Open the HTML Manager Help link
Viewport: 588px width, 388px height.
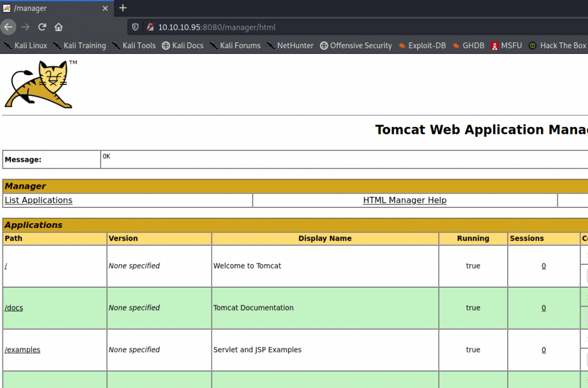pos(405,200)
